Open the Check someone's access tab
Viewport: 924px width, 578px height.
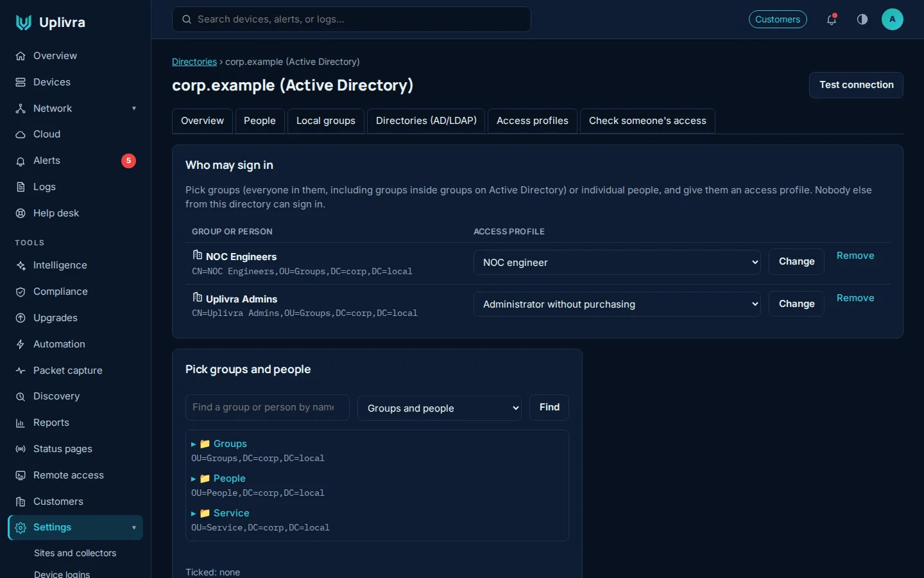(647, 121)
